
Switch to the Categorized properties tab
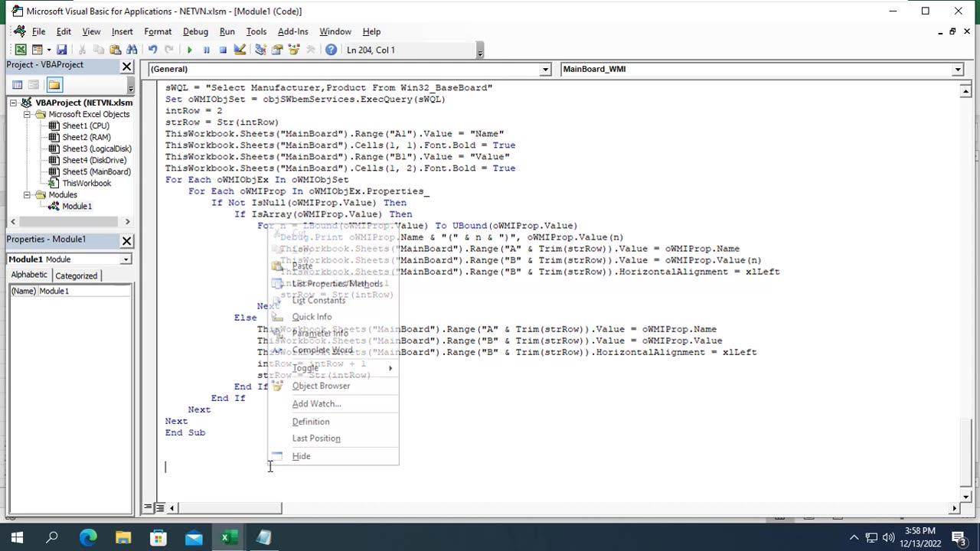coord(76,275)
